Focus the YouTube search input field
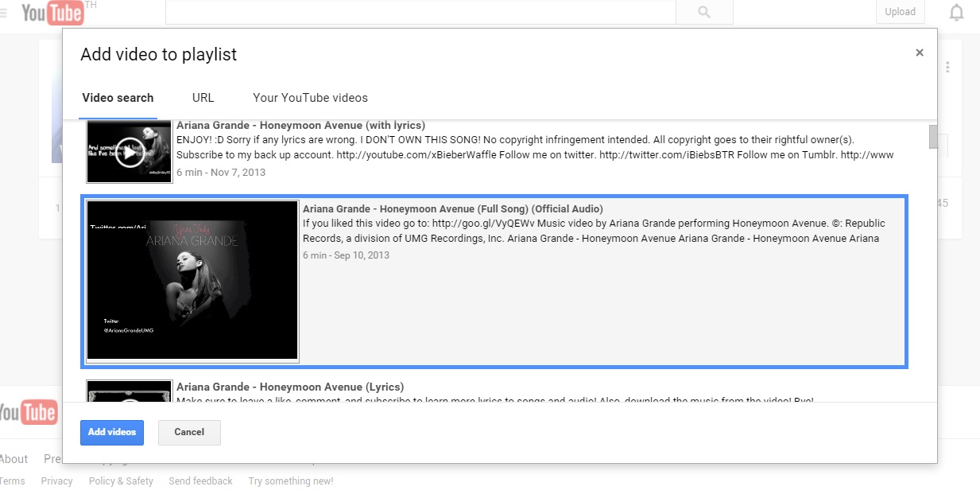980x502 pixels. click(420, 12)
